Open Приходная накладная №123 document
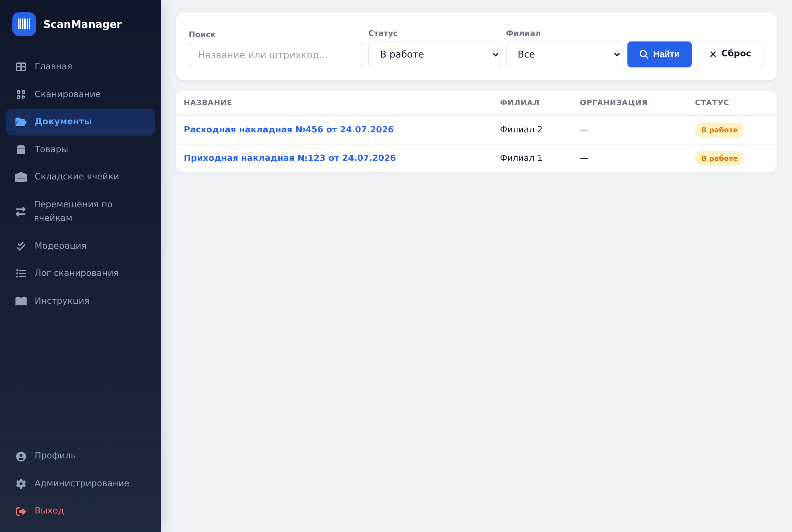Screen dimensions: 792x532 point(290,158)
